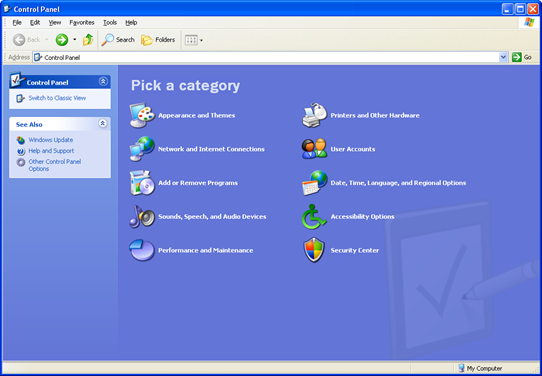Select Appearance and Themes category text
The image size is (542, 376).
pyautogui.click(x=197, y=115)
